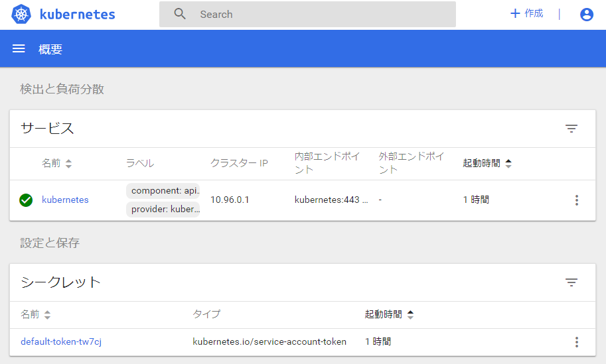Viewport: 606px width, 364px height.
Task: Click the provider: kuber label chip
Action: [163, 210]
